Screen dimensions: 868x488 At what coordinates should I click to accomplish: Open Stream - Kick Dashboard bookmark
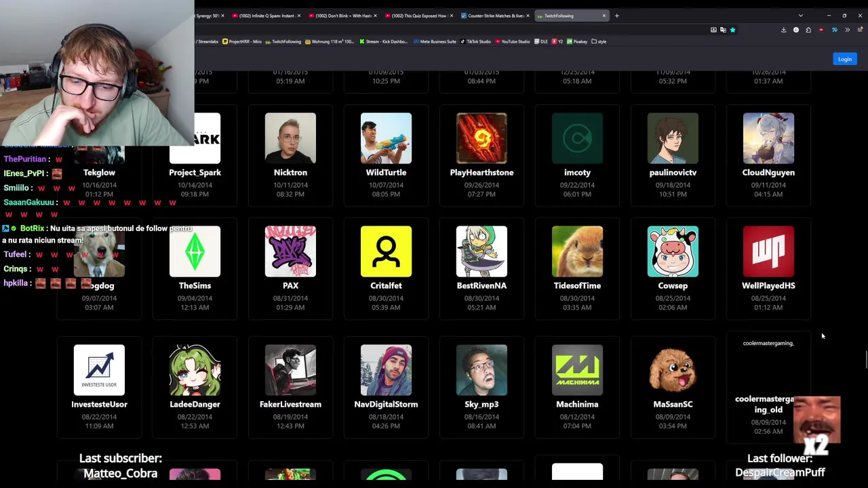[x=384, y=41]
